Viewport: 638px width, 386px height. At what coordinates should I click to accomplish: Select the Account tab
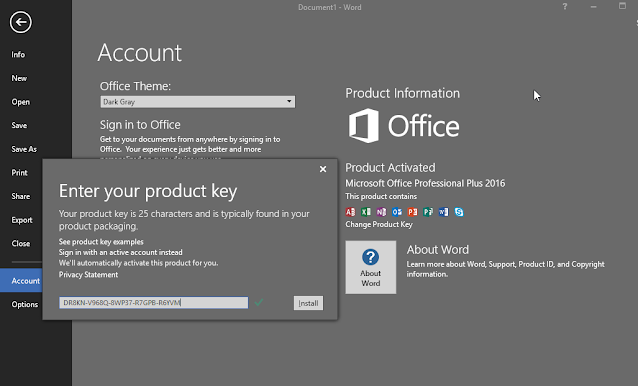[21, 281]
